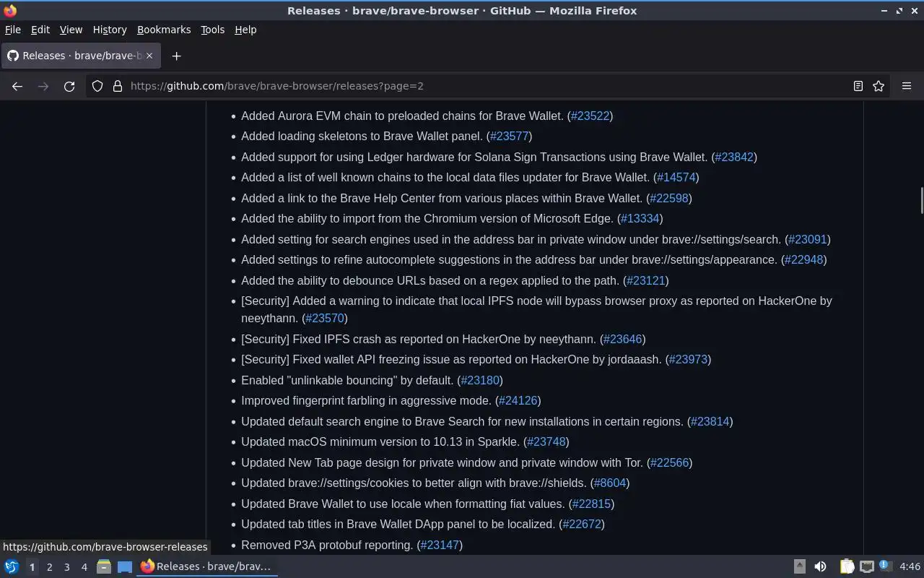Open issue link #22815
This screenshot has height=578, width=924.
point(591,504)
